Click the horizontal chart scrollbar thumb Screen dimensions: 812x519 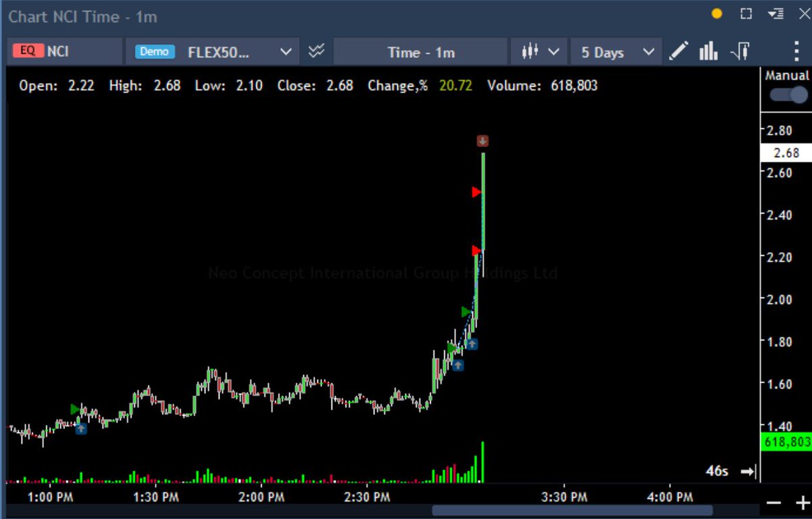point(572,510)
